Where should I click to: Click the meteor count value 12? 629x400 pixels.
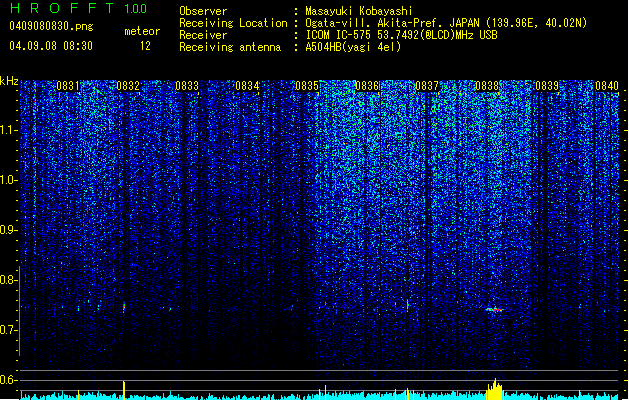tap(145, 46)
